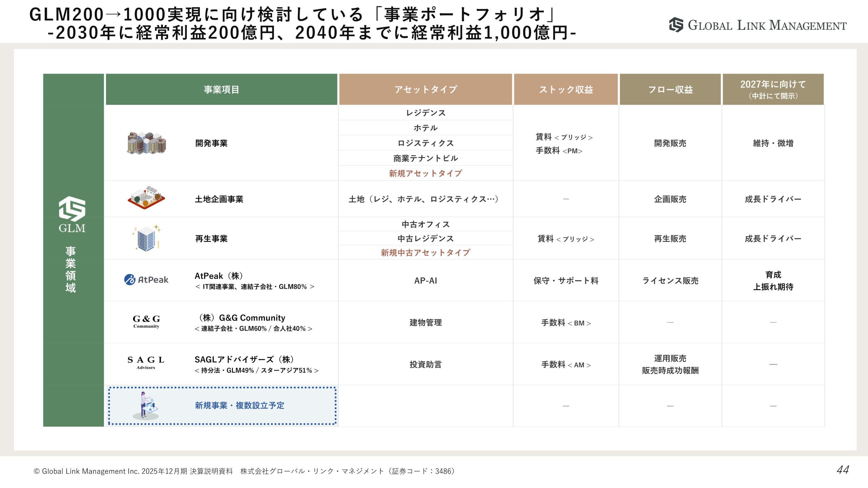The image size is (868, 488).
Task: Click the 手数料 <PM> text
Action: click(559, 151)
